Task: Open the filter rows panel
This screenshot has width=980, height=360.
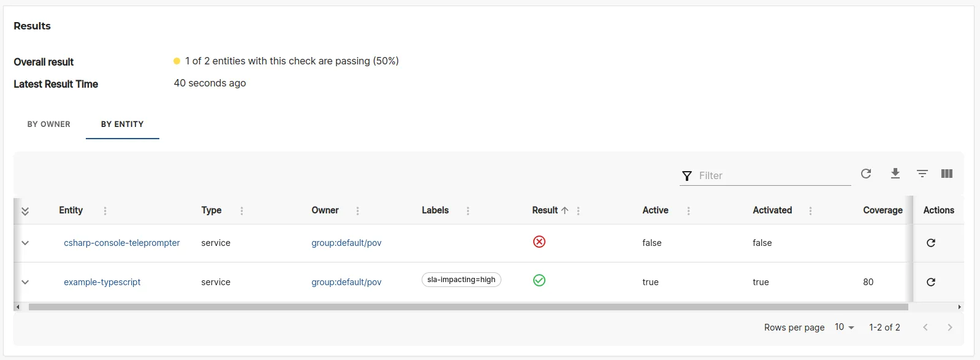Action: point(922,174)
